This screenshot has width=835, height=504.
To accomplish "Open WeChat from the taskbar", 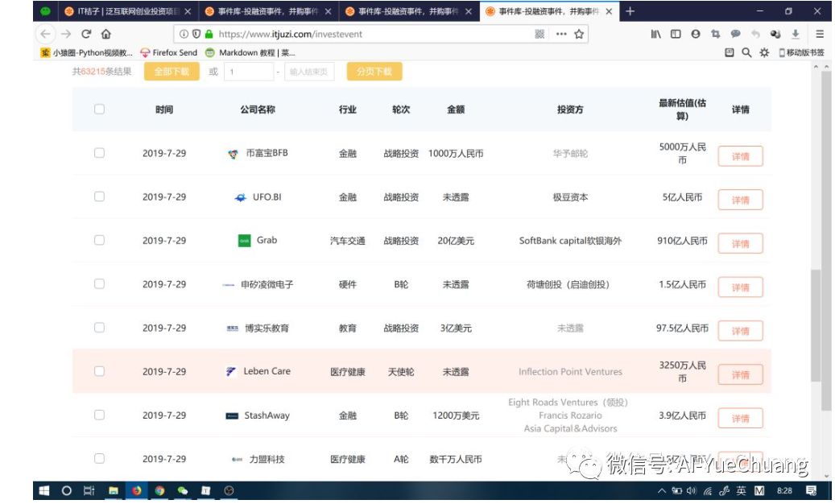I will tap(183, 490).
